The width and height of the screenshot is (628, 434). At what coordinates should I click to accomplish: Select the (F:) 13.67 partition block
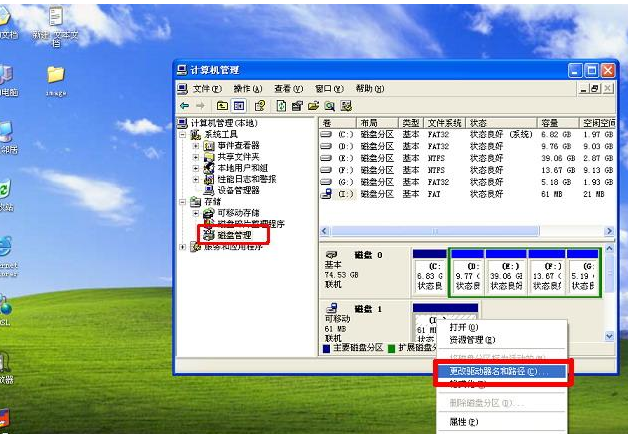(547, 273)
